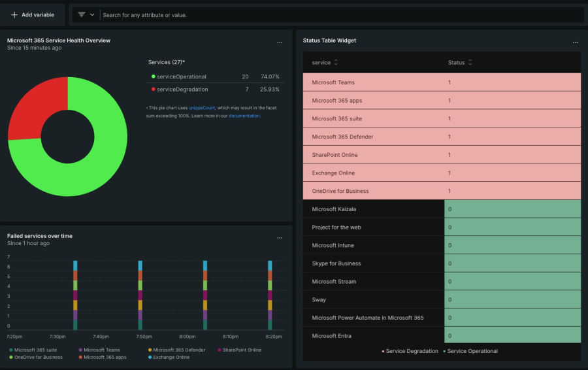
Task: Open the documentation link
Action: pos(244,116)
